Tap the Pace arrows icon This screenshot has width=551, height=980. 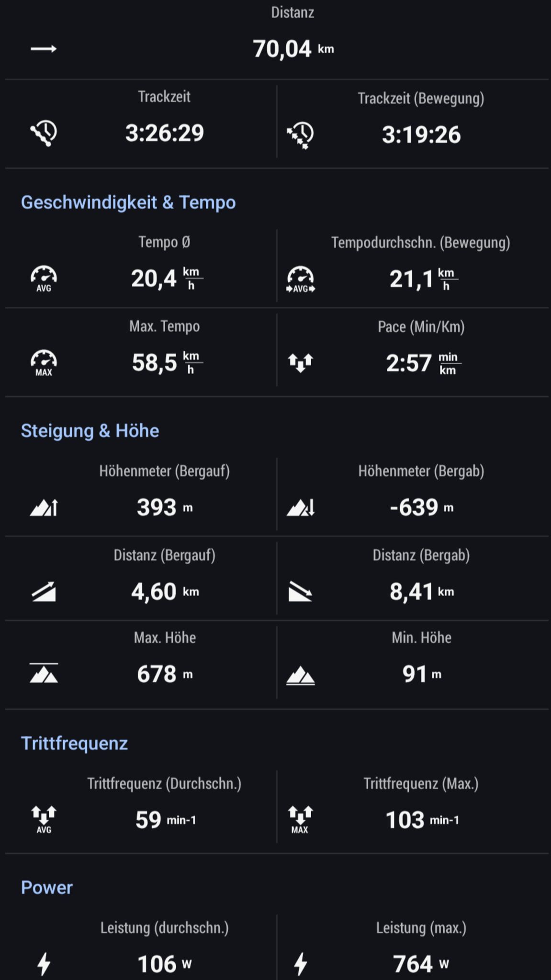300,363
